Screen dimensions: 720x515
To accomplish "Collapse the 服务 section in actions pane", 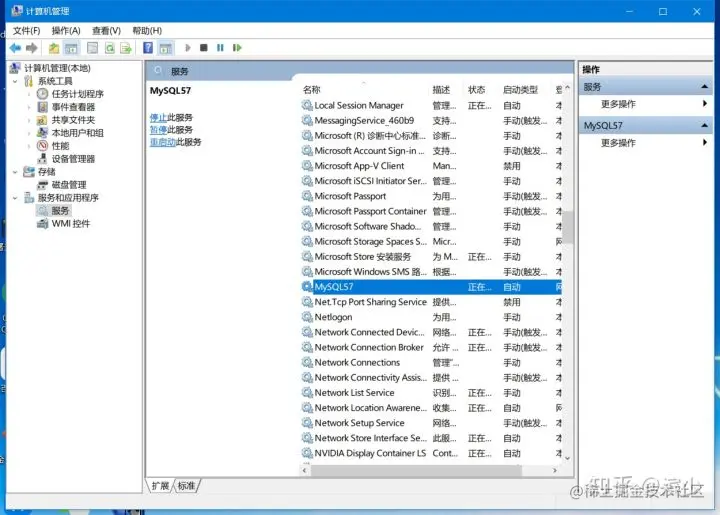I will click(704, 87).
